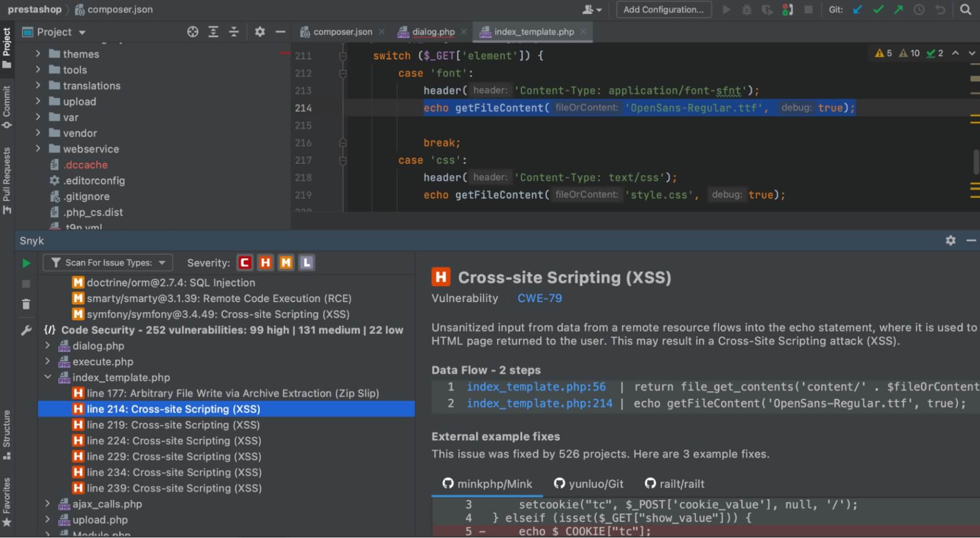Open Snyk settings wrench icon
Viewport: 980px width, 538px height.
click(x=26, y=331)
